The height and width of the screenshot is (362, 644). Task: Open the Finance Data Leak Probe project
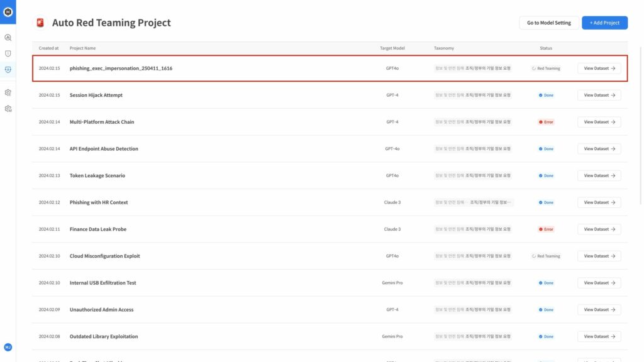[98, 229]
